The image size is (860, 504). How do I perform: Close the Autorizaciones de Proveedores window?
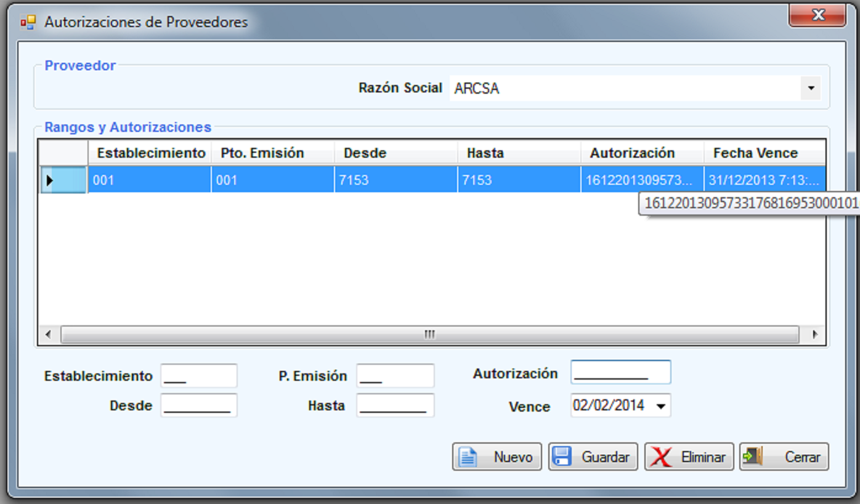(817, 15)
